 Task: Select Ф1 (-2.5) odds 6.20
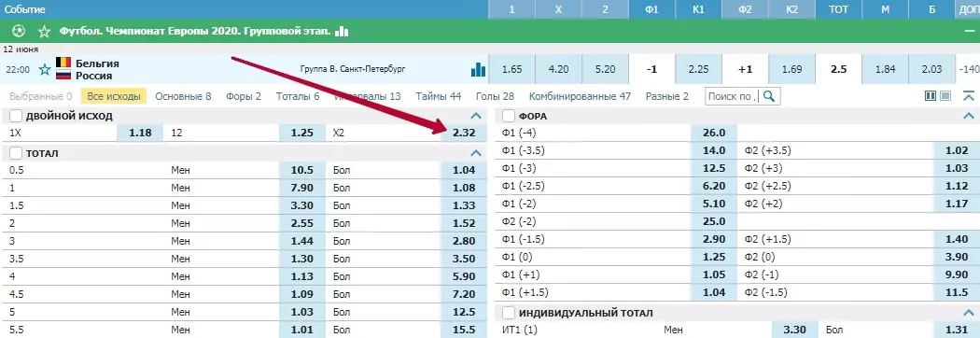coord(714,186)
